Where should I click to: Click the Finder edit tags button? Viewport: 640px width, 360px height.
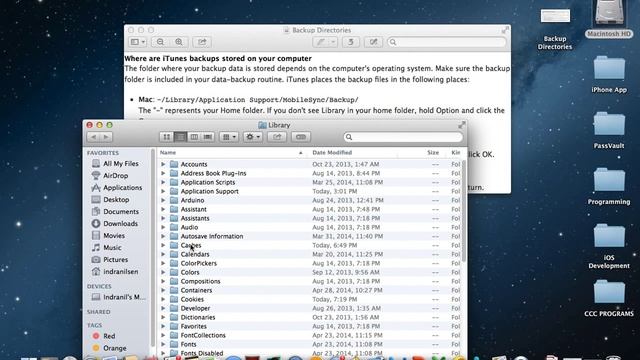pos(301,137)
